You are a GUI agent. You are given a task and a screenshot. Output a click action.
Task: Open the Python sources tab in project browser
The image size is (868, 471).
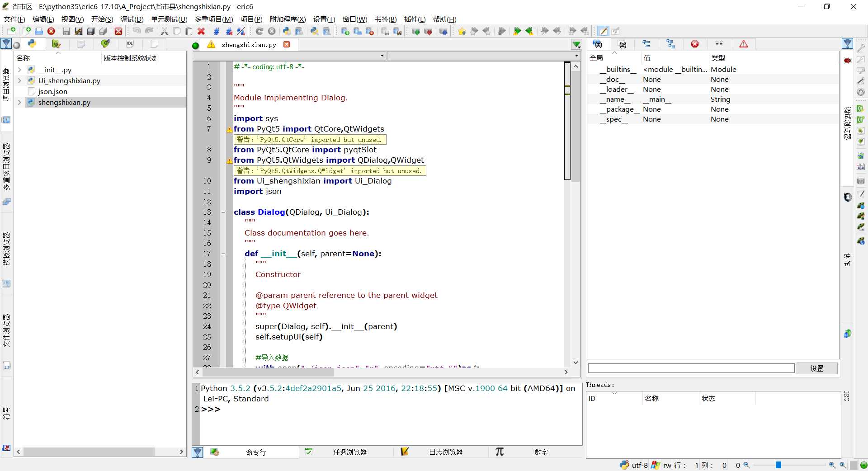point(32,43)
